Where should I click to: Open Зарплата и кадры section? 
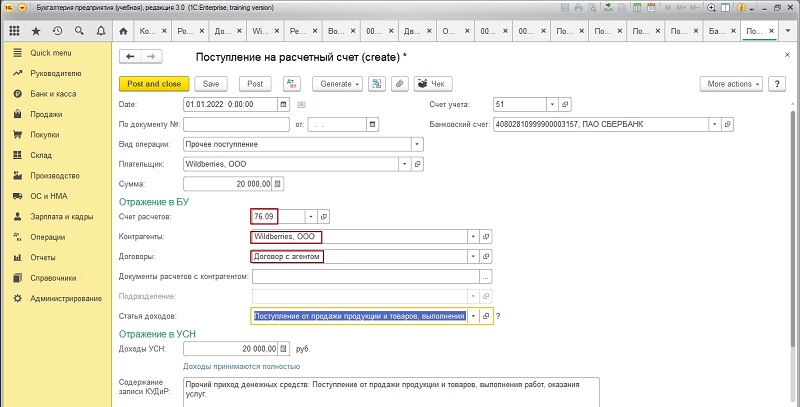tap(62, 216)
